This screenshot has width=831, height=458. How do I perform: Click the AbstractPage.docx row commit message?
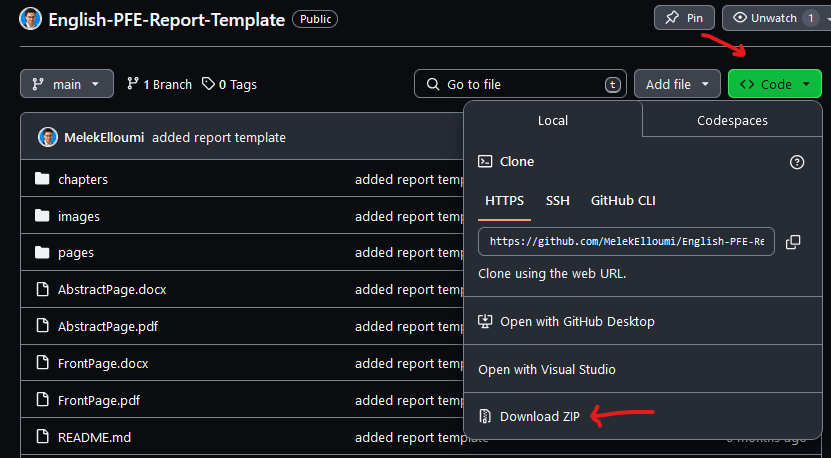410,289
